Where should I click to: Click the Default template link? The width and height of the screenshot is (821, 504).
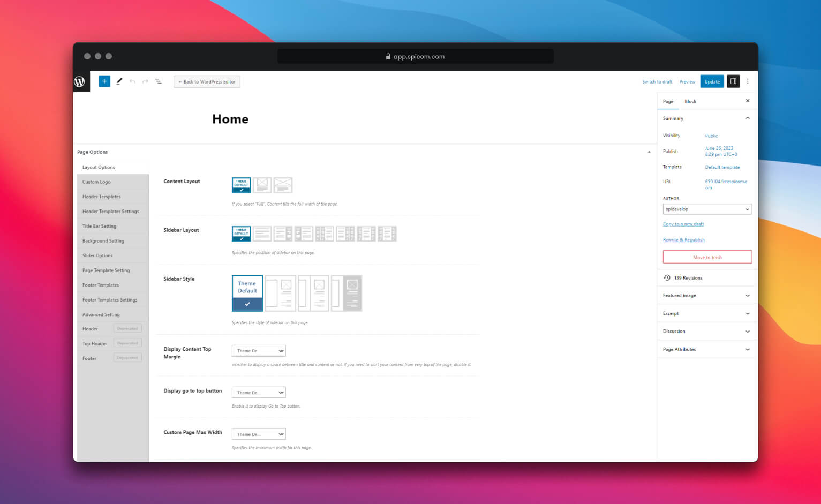722,167
